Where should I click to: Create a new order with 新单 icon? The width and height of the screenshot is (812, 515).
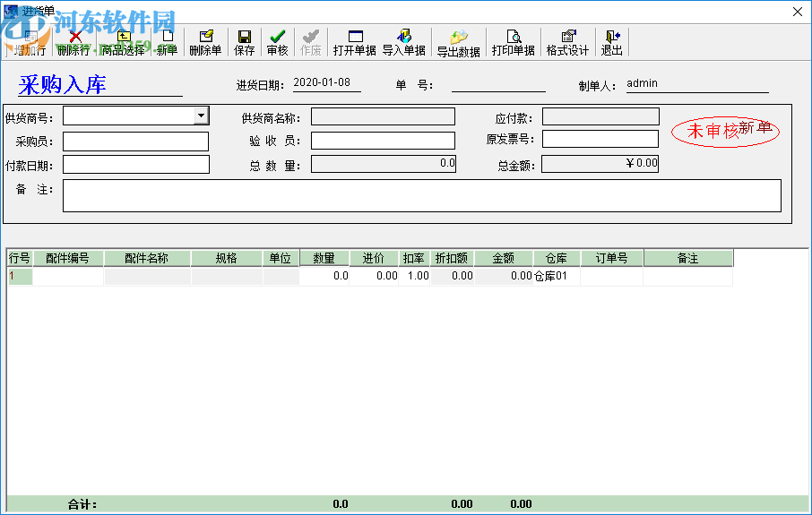168,36
